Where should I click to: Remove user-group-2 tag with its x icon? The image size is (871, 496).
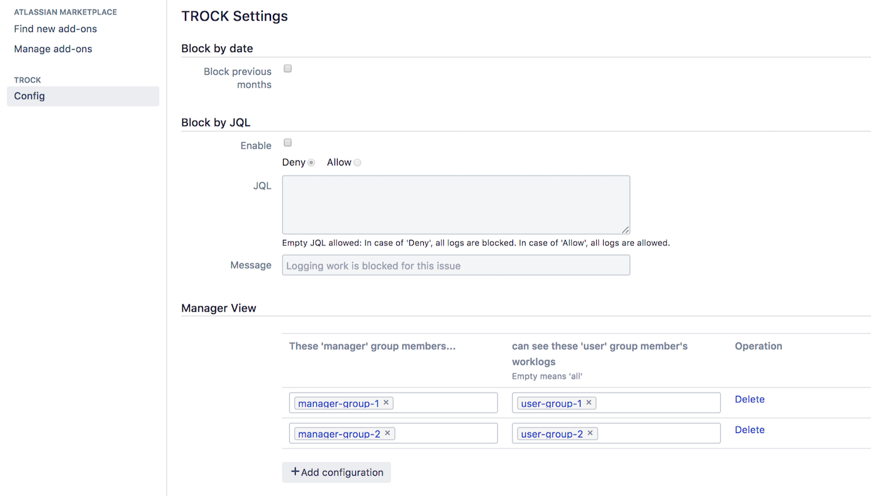pyautogui.click(x=590, y=434)
